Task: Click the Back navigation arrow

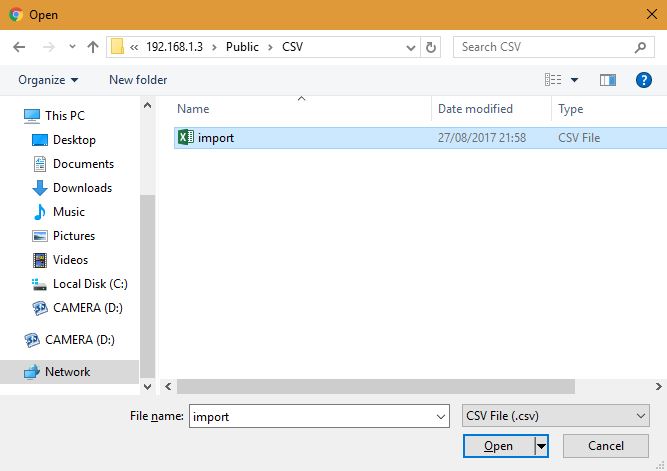Action: (19, 47)
